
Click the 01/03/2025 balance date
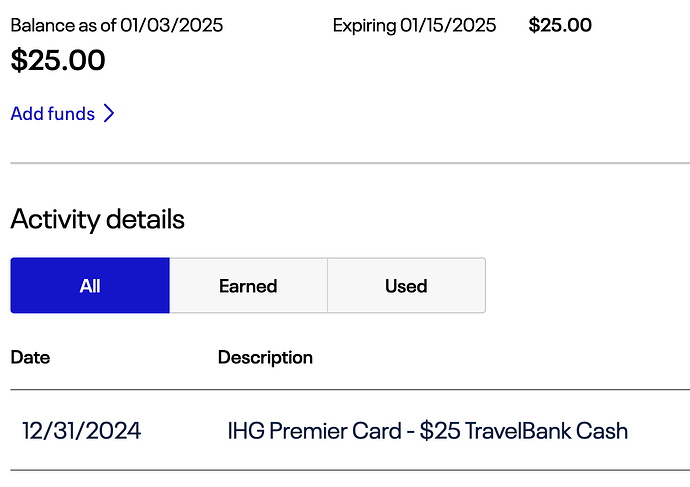171,25
